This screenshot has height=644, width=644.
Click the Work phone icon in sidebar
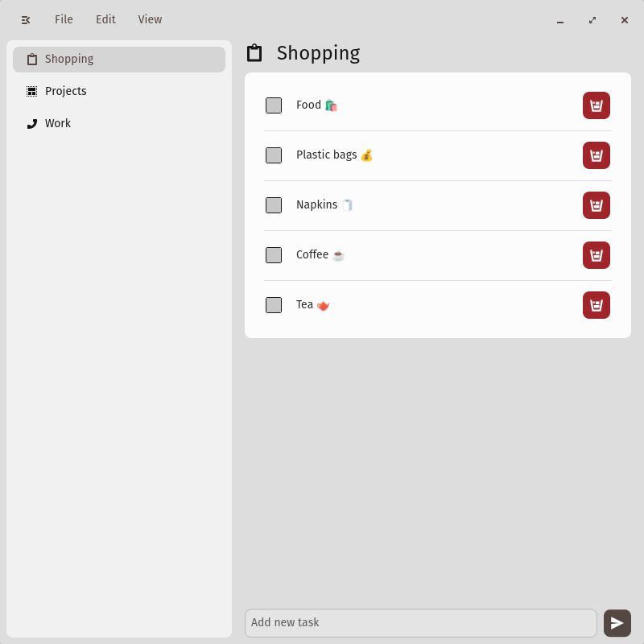[x=31, y=124]
